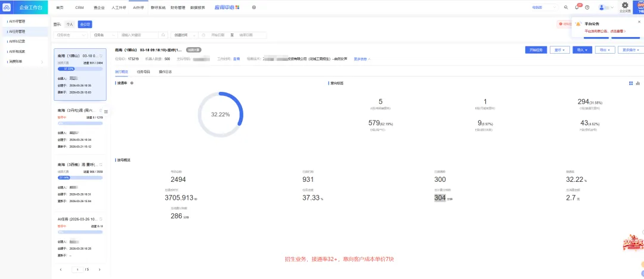The width and height of the screenshot is (644, 279).
Task: Select 个人 display filter
Action: coord(70,24)
